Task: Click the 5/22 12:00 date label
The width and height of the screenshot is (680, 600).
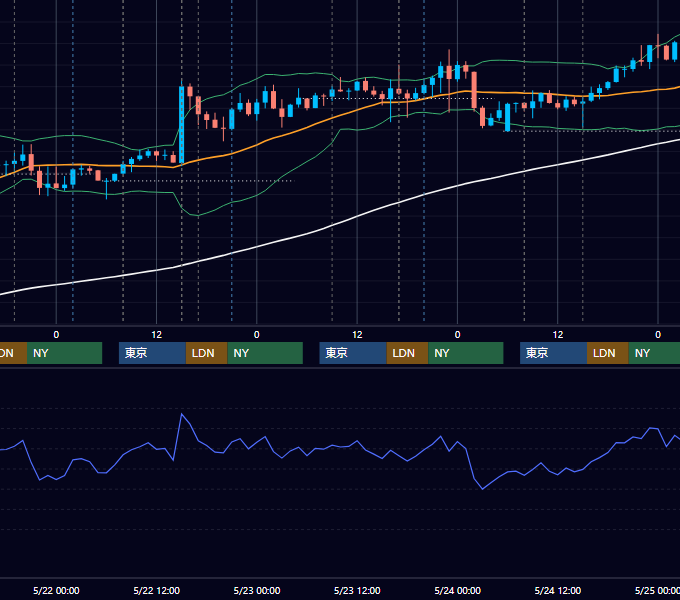Action: (x=157, y=590)
